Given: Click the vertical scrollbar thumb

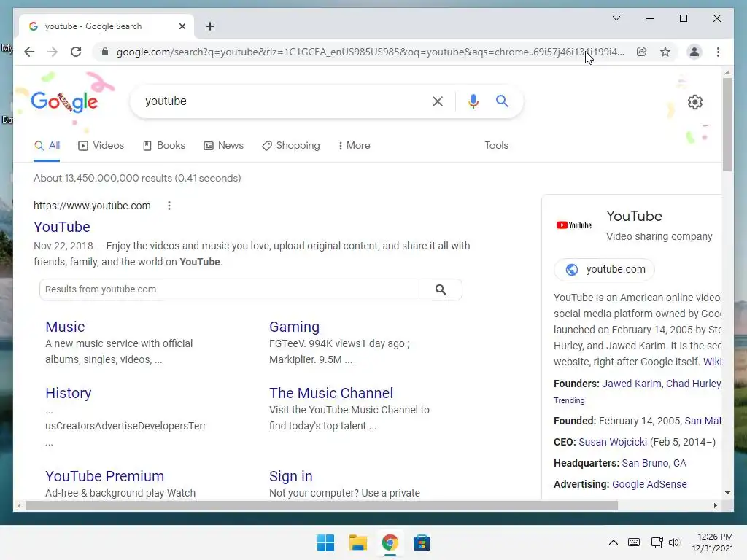Looking at the screenshot, I should click(x=727, y=125).
